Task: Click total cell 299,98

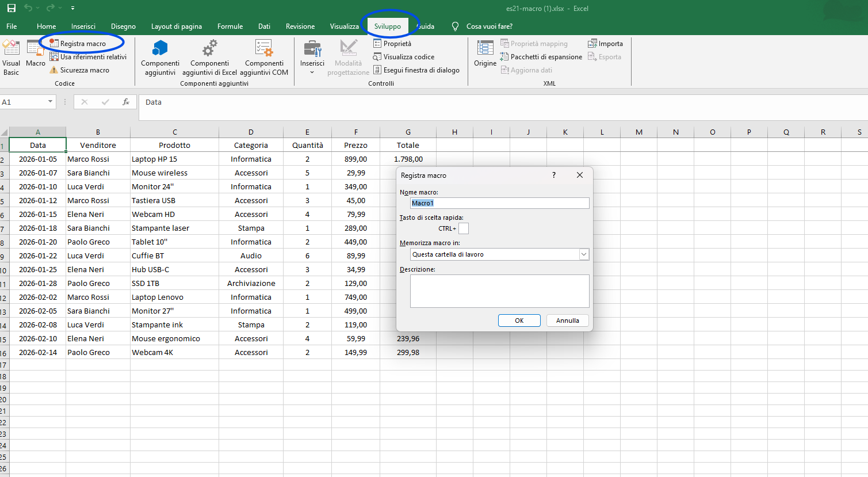Action: click(x=408, y=353)
